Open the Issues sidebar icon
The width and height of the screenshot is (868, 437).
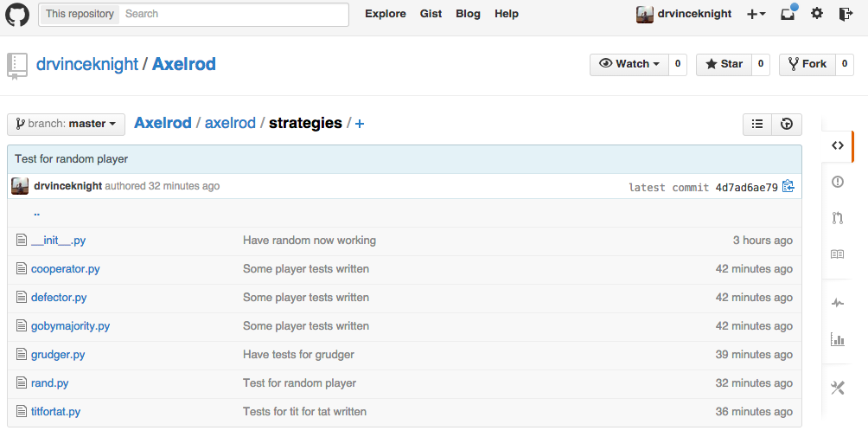coord(838,182)
